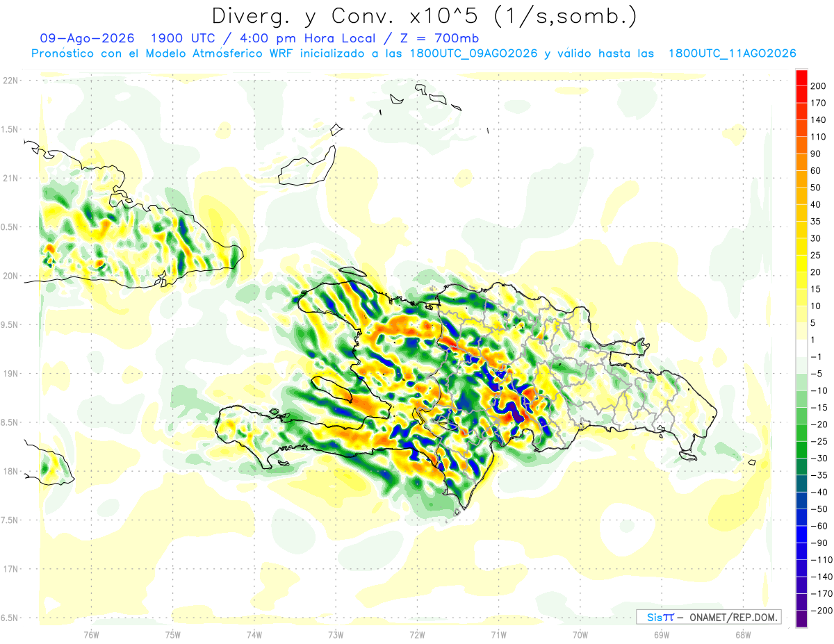Click the '140' colorbar value

pos(818,120)
